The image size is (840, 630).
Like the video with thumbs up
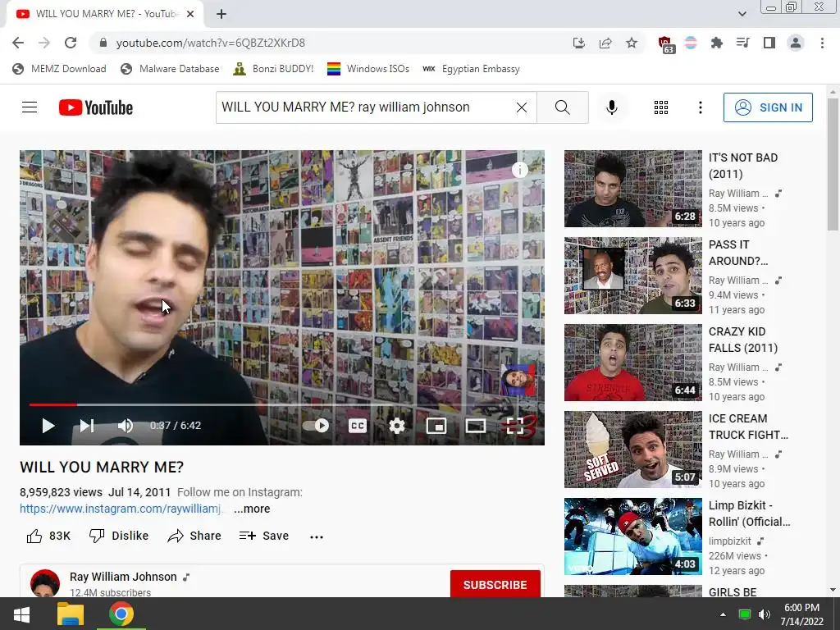48,536
